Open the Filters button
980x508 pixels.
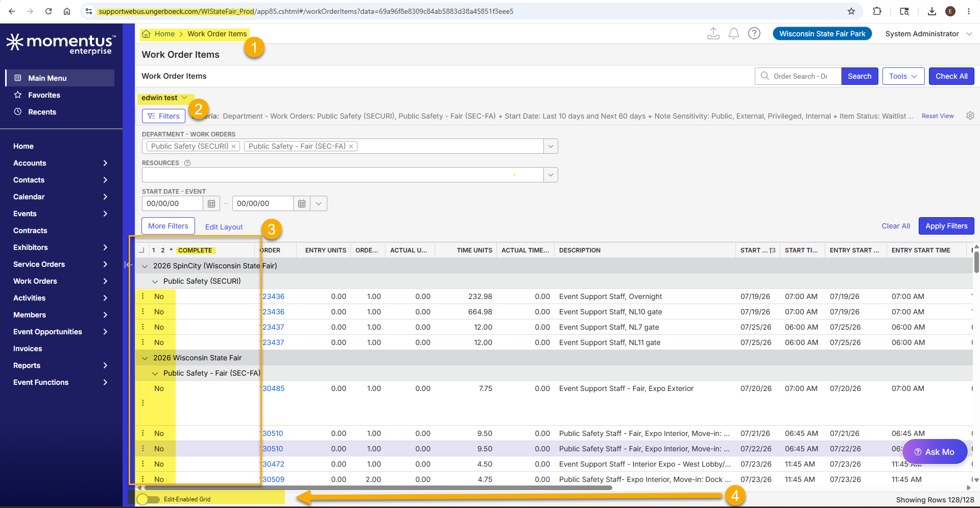tap(163, 116)
